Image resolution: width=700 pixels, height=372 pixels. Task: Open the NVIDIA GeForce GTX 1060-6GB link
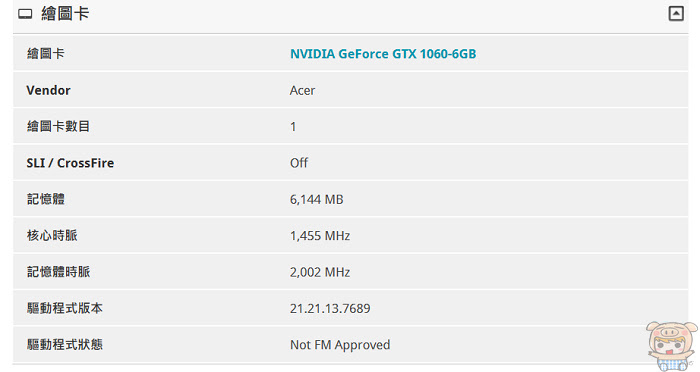coord(383,54)
